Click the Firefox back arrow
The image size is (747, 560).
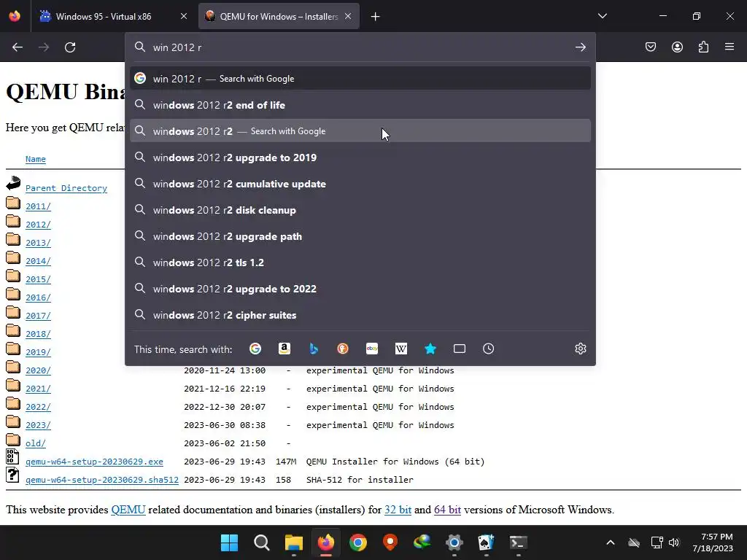[18, 47]
